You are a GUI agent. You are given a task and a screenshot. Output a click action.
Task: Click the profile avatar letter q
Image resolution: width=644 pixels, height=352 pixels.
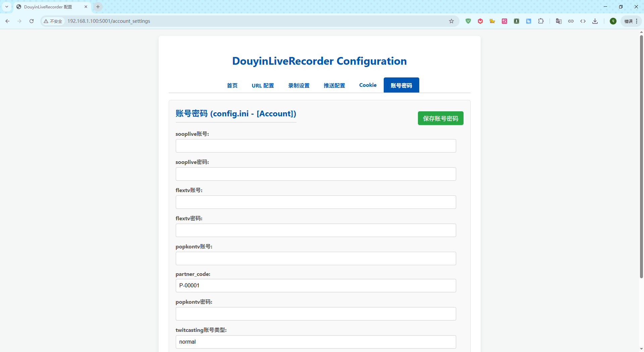(613, 21)
